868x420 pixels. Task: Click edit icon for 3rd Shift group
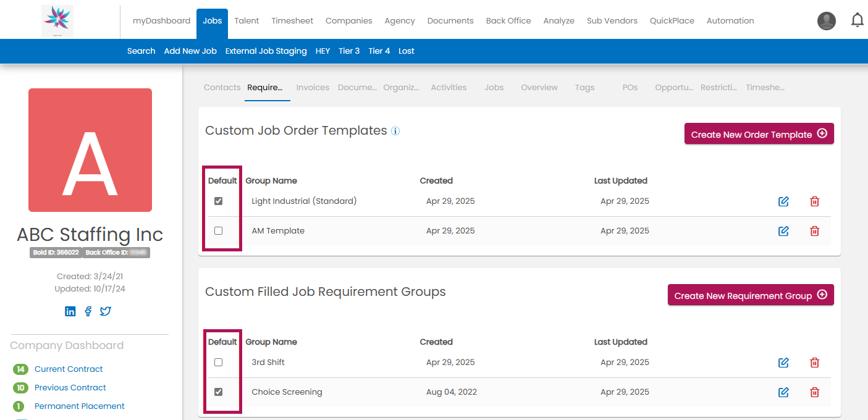click(x=783, y=363)
